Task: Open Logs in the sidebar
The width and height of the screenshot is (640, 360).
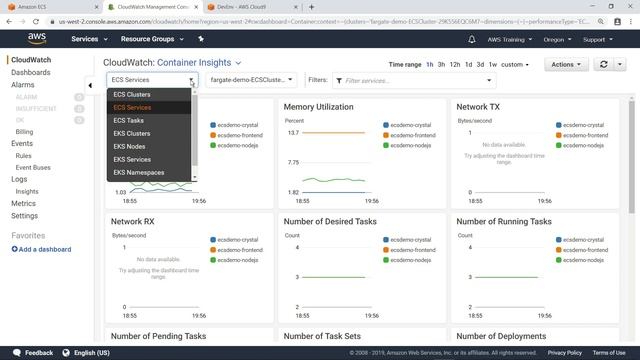Action: coord(19,179)
